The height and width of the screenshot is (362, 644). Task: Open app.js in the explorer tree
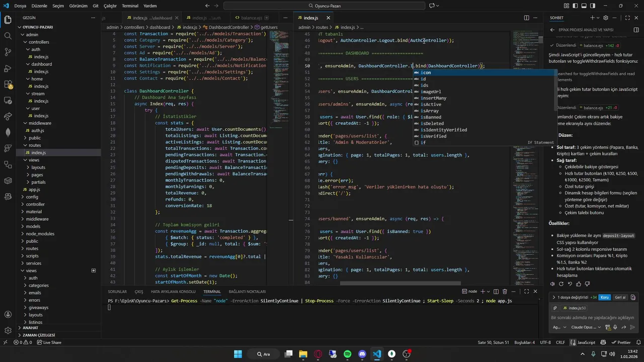[x=34, y=190]
